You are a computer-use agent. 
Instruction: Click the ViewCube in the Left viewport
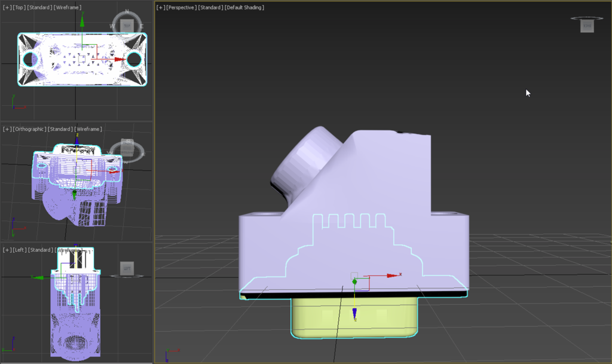127,268
